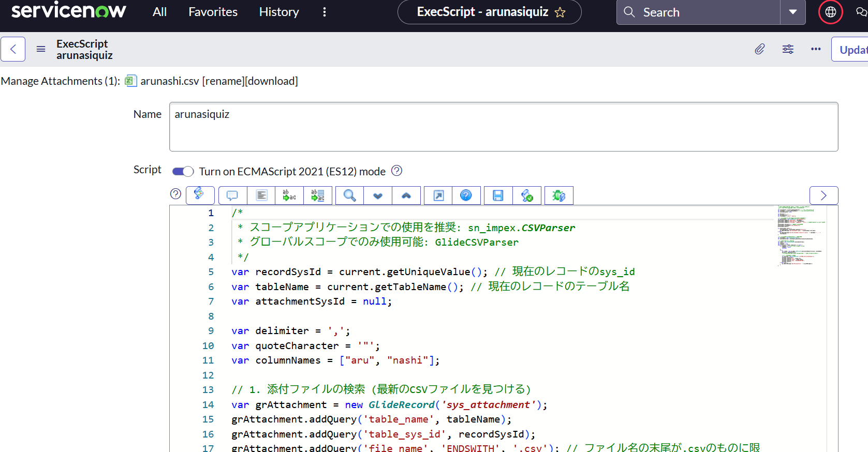The width and height of the screenshot is (868, 452).
Task: Click the Save floppy disk icon
Action: point(498,195)
